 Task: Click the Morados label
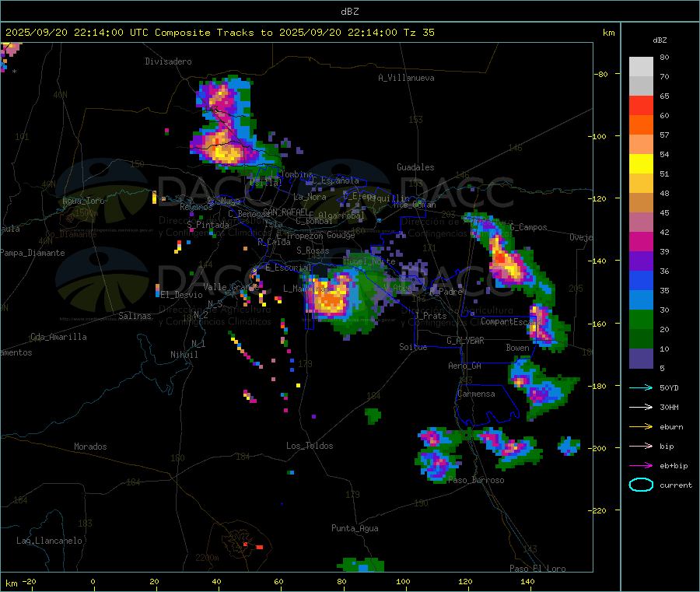91,447
